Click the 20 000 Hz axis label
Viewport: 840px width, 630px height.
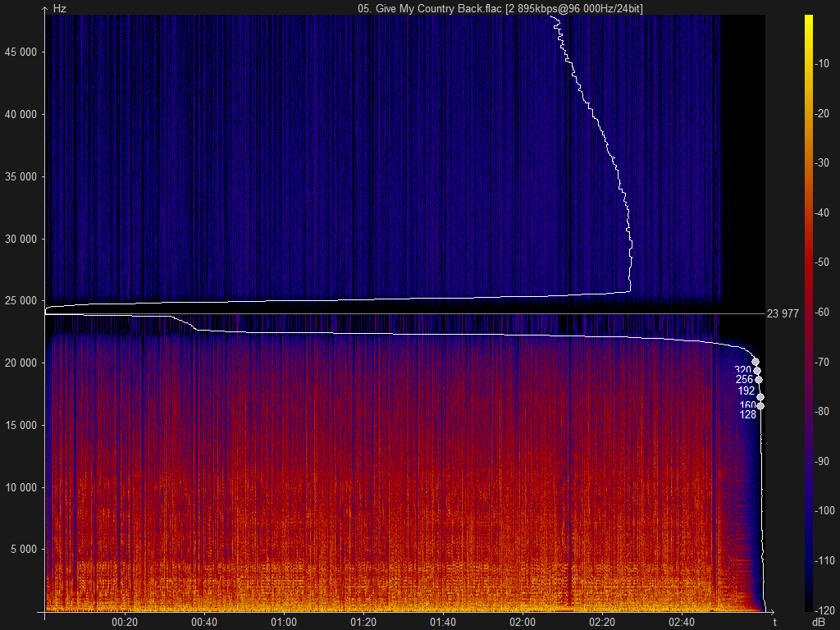pyautogui.click(x=21, y=363)
